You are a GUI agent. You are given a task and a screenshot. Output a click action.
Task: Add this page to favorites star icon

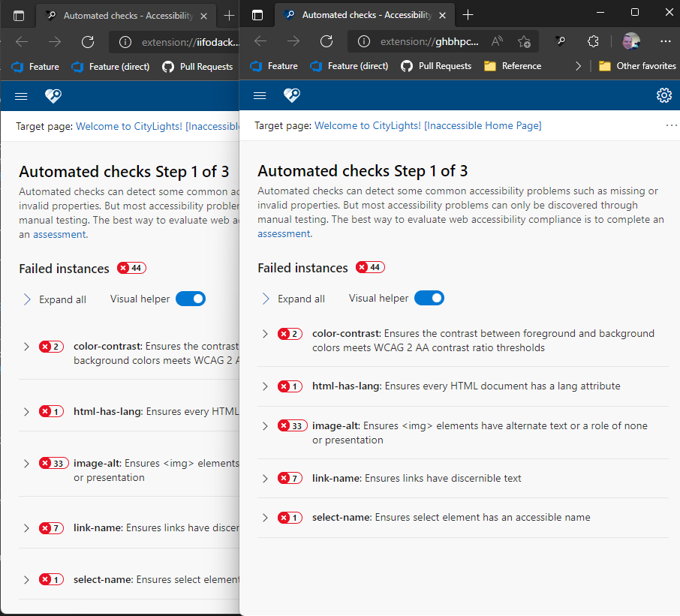[x=524, y=41]
